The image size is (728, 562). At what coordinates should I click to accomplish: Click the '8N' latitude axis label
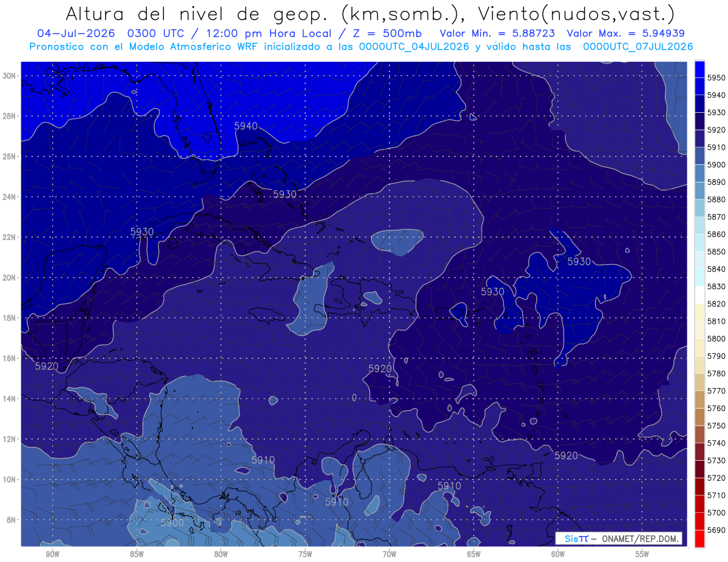click(11, 520)
